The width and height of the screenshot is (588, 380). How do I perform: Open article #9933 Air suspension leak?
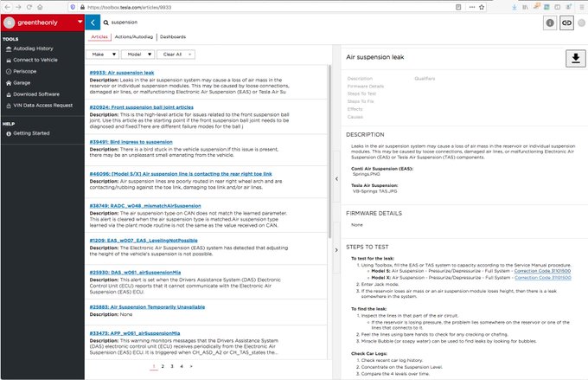coord(122,73)
